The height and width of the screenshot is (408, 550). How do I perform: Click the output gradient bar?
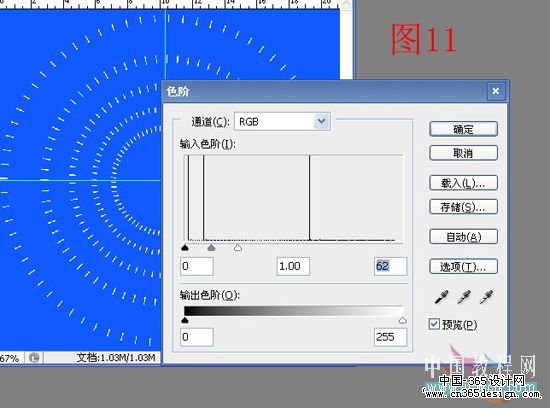[x=294, y=311]
